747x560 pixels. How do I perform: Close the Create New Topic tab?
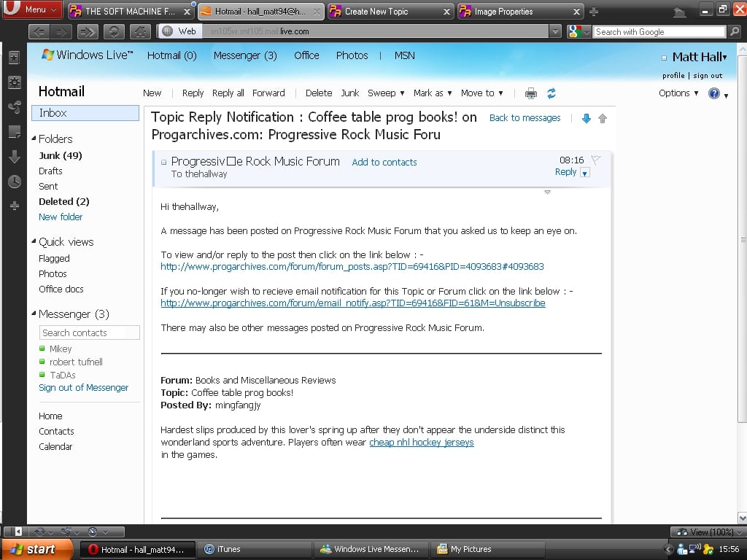446,12
